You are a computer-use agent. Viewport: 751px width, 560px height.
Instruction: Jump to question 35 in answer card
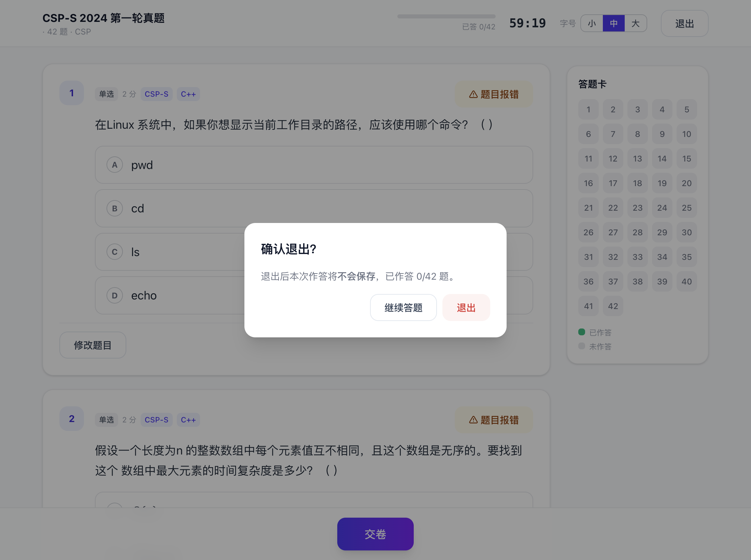pos(687,257)
